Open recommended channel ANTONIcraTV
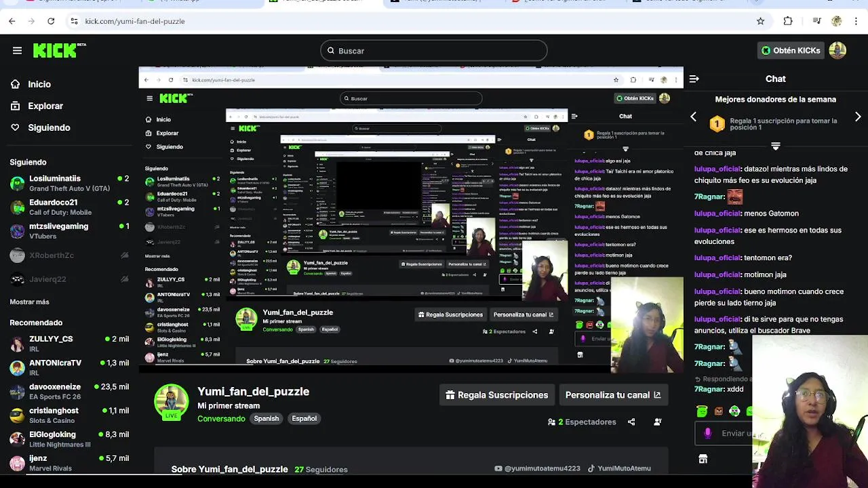 (69, 367)
